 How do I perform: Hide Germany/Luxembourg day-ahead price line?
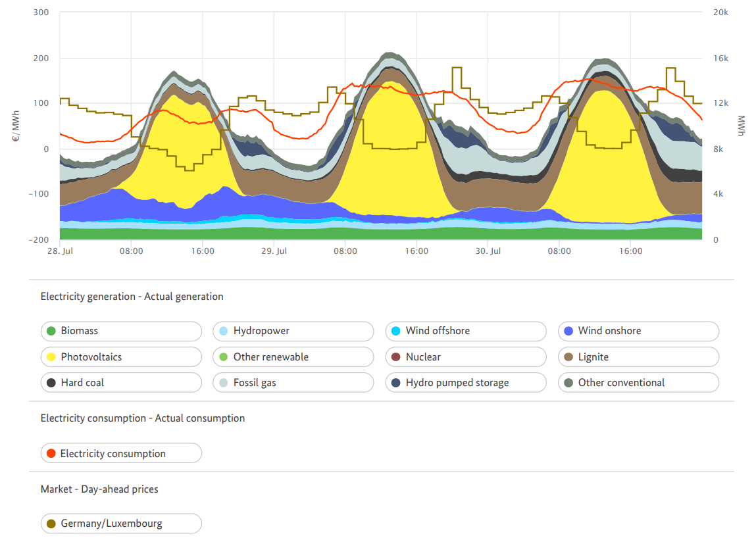pos(120,524)
